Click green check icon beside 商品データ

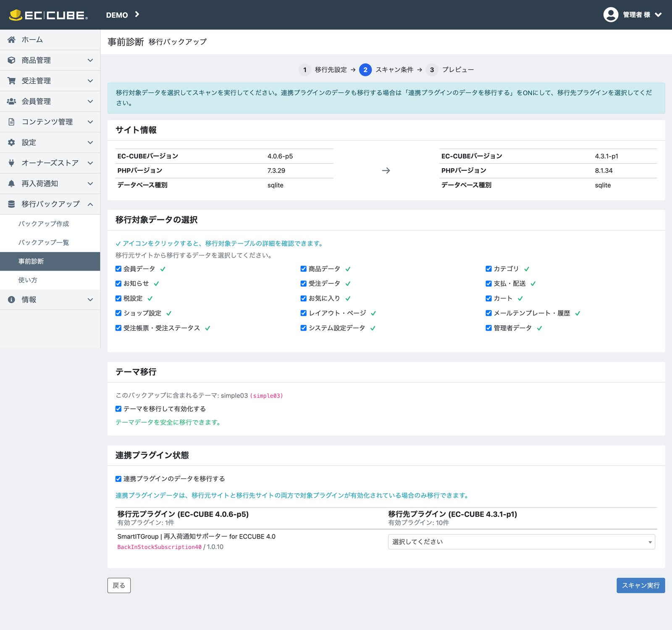[x=348, y=269]
